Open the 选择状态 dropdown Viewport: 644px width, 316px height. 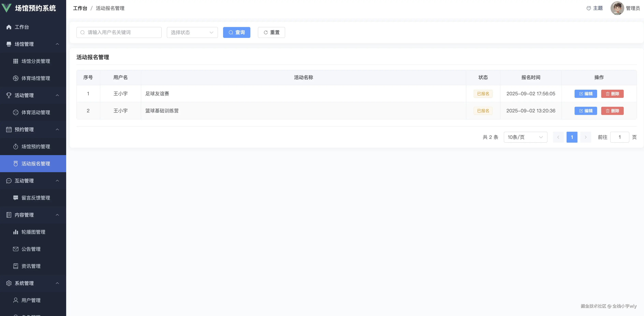click(192, 33)
